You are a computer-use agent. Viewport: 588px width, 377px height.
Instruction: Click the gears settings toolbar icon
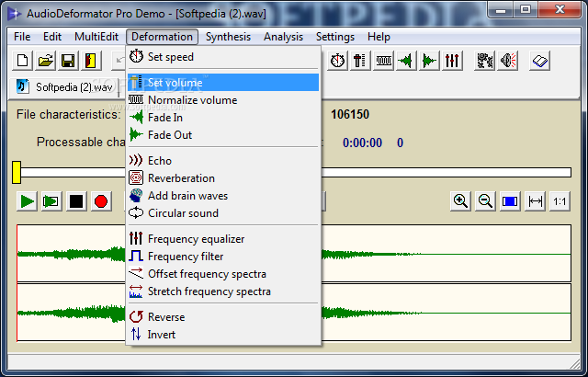coord(484,61)
